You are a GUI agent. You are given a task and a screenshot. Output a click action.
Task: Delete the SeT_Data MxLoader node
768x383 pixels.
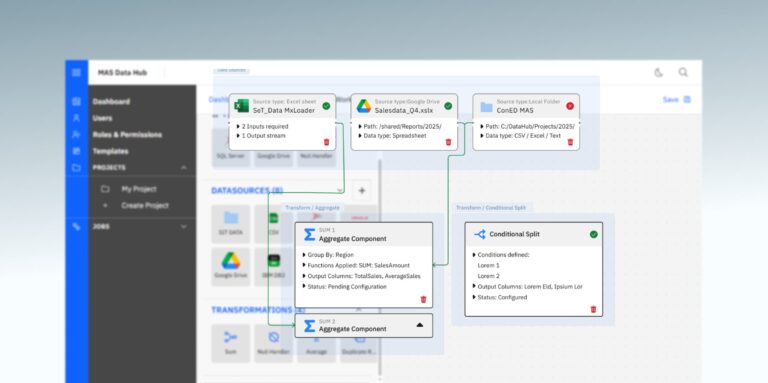click(x=327, y=142)
